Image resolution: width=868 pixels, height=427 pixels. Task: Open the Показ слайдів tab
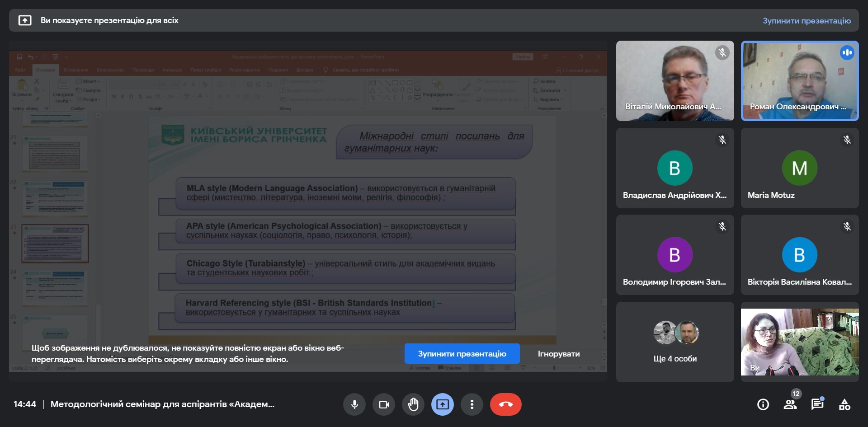coord(204,70)
